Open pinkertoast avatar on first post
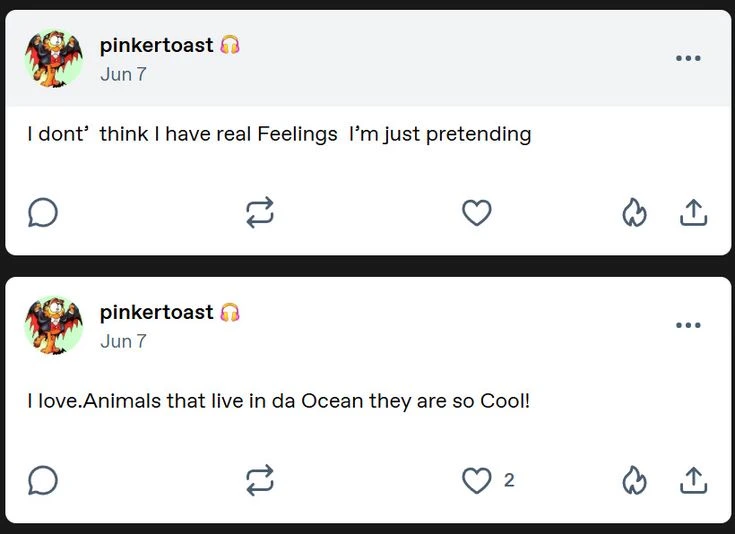This screenshot has width=735, height=534. (x=54, y=58)
